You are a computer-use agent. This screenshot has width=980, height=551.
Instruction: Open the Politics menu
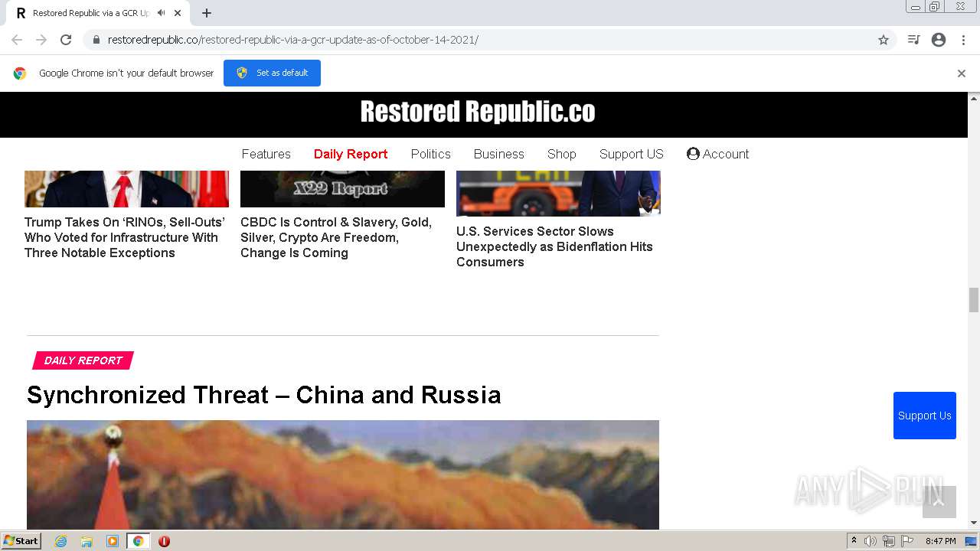coord(431,154)
